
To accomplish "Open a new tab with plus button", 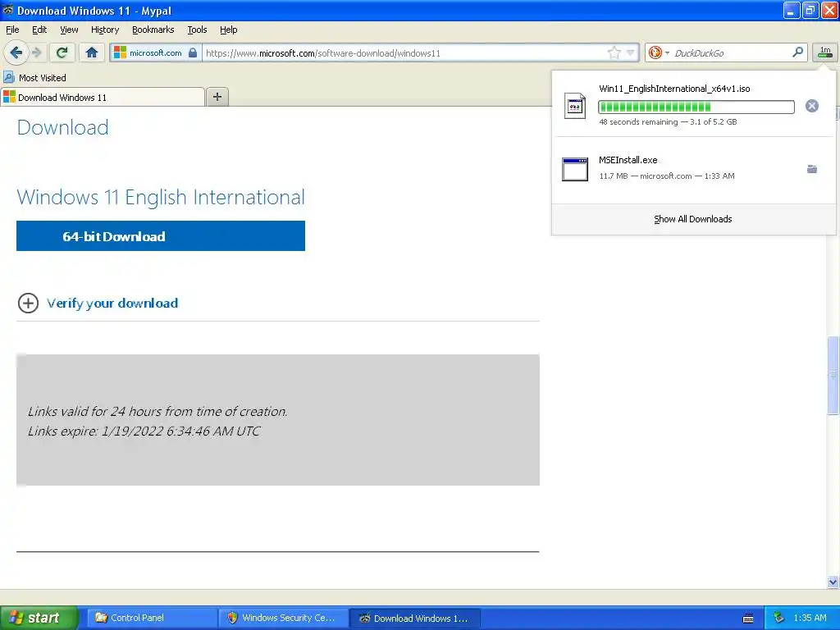I will (x=217, y=97).
